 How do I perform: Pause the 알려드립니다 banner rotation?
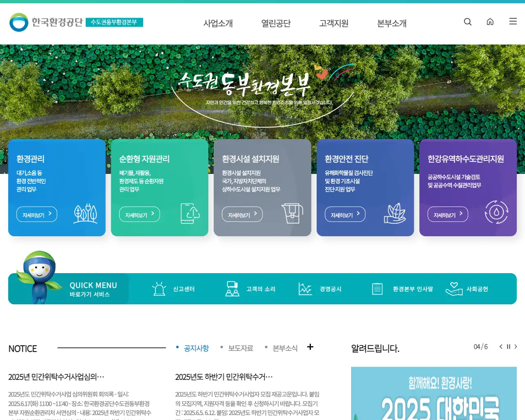509,347
